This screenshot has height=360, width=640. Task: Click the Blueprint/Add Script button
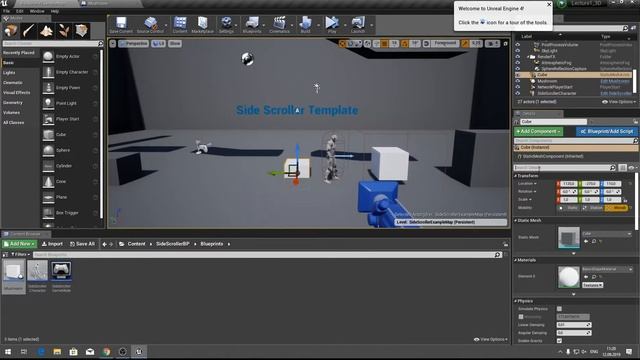(x=607, y=131)
